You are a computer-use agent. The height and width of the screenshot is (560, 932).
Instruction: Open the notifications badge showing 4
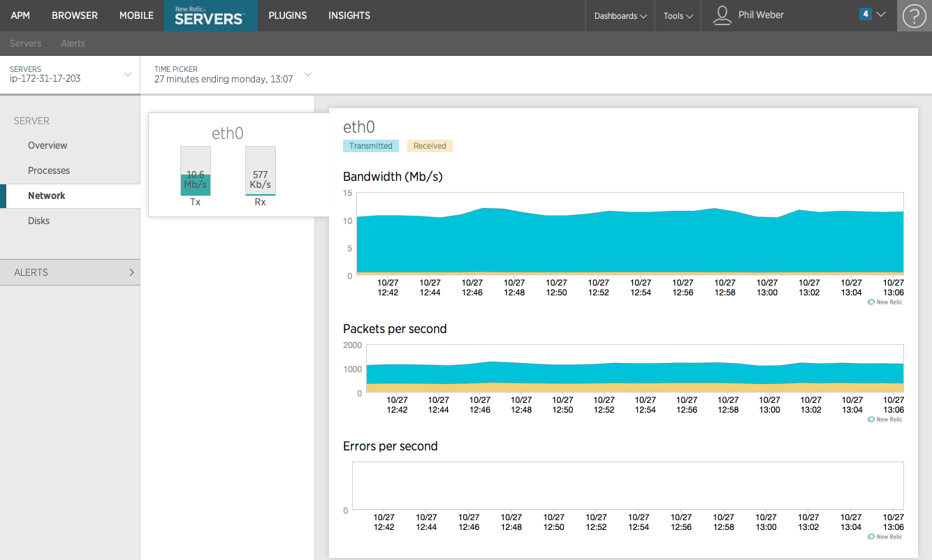(x=865, y=14)
